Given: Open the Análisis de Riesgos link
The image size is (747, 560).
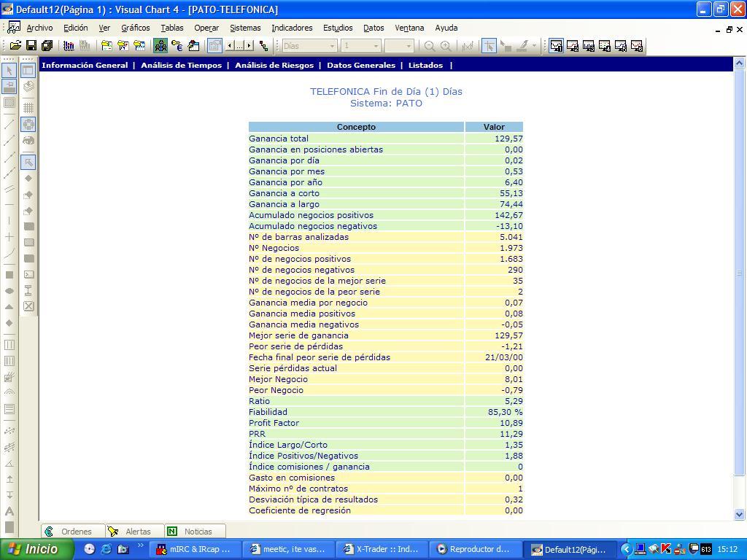Looking at the screenshot, I should point(274,65).
